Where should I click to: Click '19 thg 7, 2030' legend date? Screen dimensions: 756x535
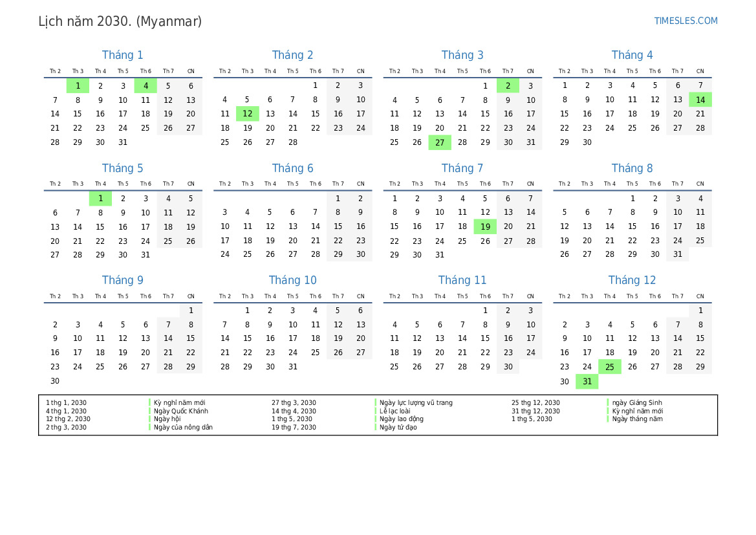pos(294,427)
